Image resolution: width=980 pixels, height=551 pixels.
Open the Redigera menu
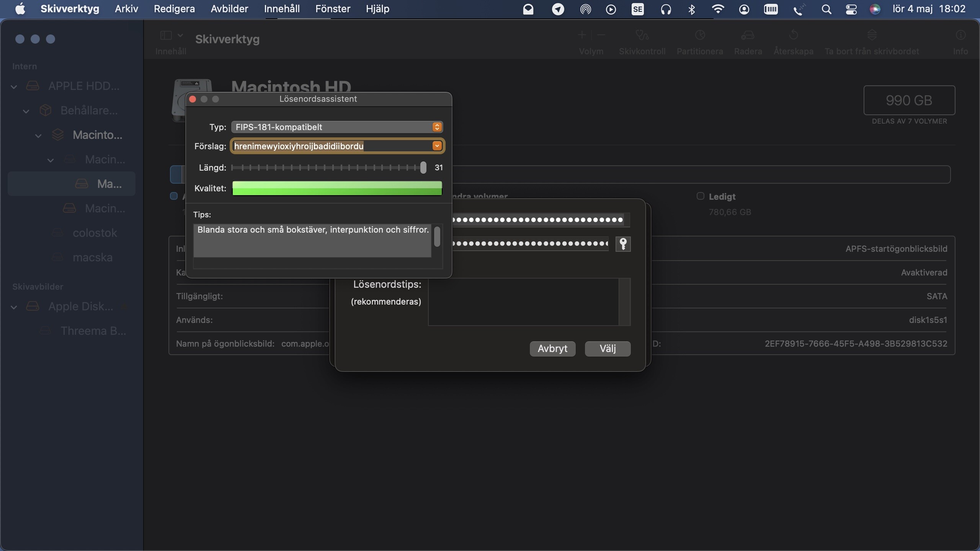(174, 9)
